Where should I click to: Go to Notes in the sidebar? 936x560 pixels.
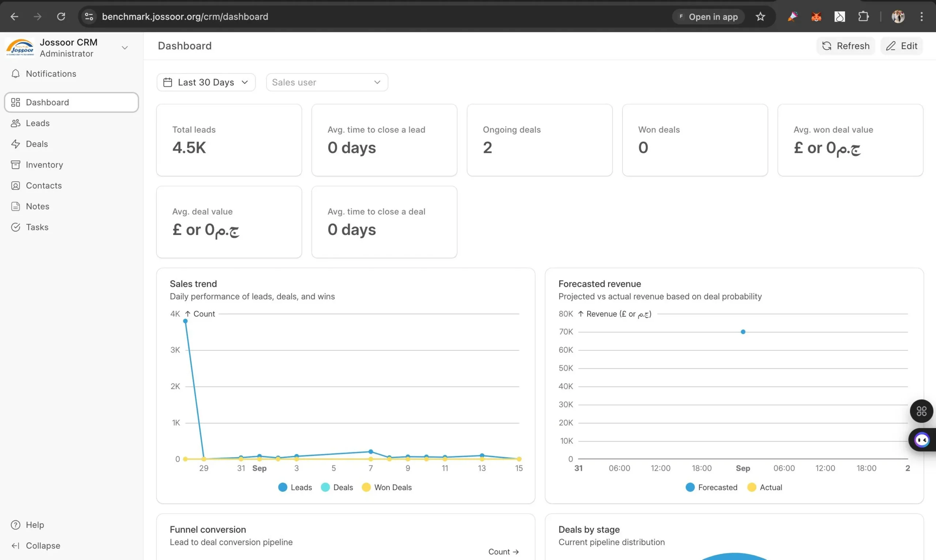37,207
